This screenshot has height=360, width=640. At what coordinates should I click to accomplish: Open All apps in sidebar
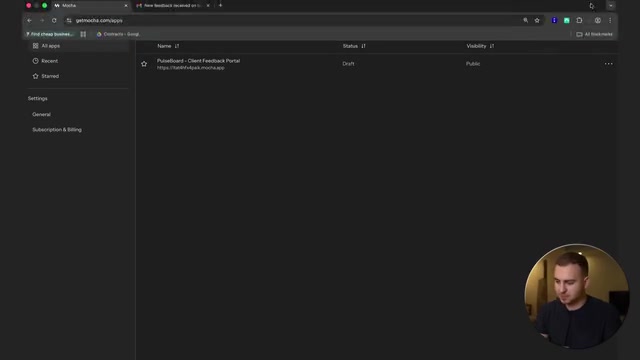[78, 46]
